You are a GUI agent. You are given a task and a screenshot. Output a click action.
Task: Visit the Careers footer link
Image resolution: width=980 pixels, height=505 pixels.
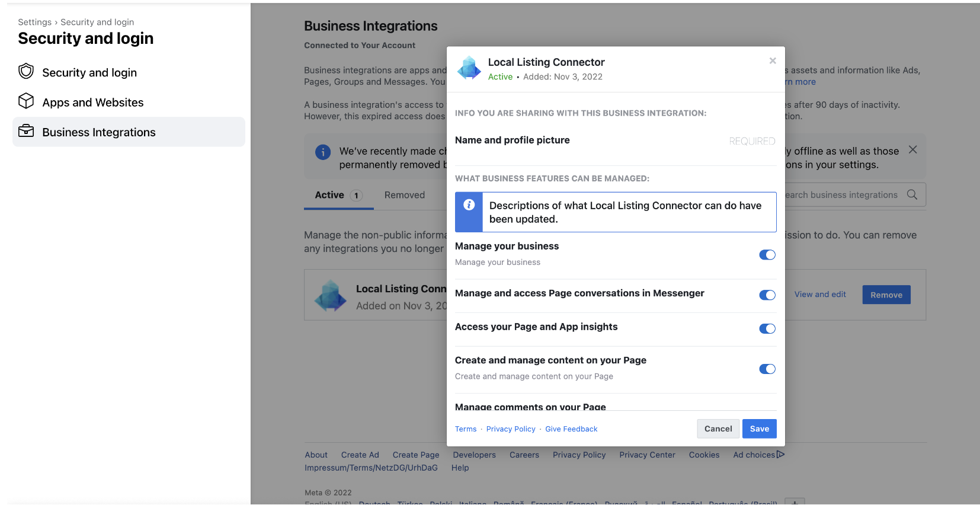(x=524, y=455)
